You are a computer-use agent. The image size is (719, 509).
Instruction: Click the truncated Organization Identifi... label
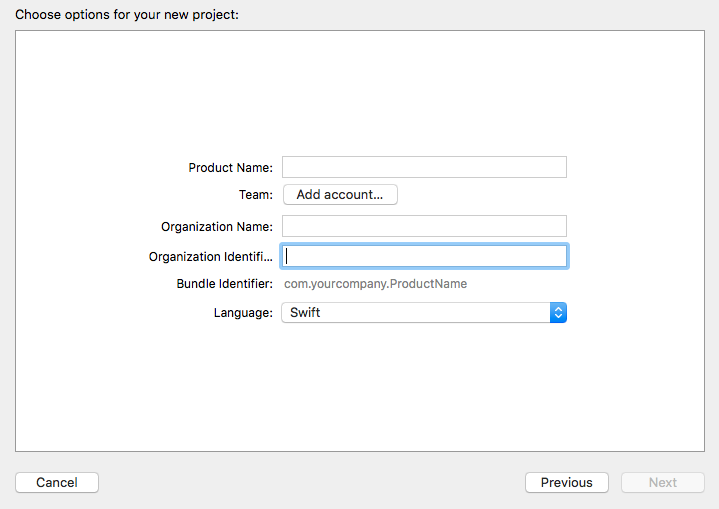point(211,257)
